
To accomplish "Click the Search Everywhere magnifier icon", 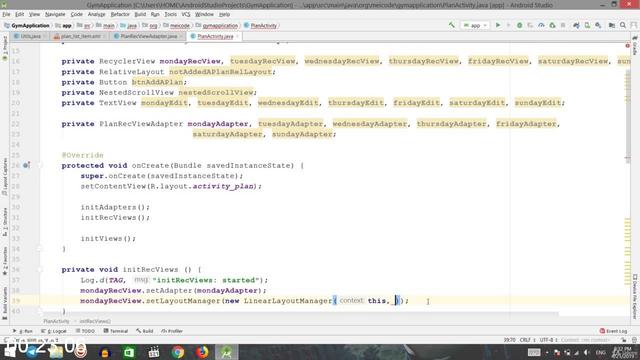I will pos(623,25).
